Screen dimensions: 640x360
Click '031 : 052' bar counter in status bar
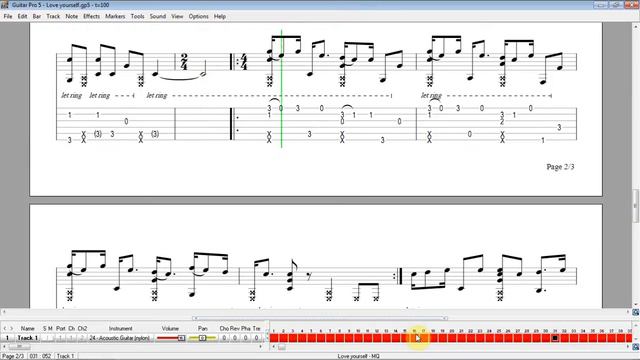[x=40, y=356]
